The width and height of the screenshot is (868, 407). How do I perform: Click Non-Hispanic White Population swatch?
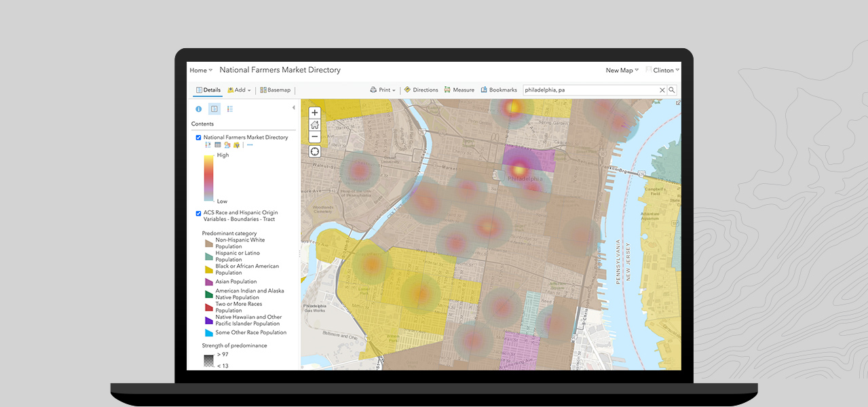[x=209, y=243]
